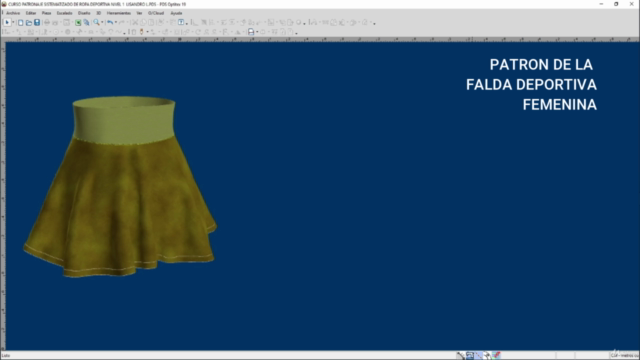Image resolution: width=640 pixels, height=360 pixels.
Task: Expand the top toolbar end overflow arrow
Action: click(x=374, y=23)
